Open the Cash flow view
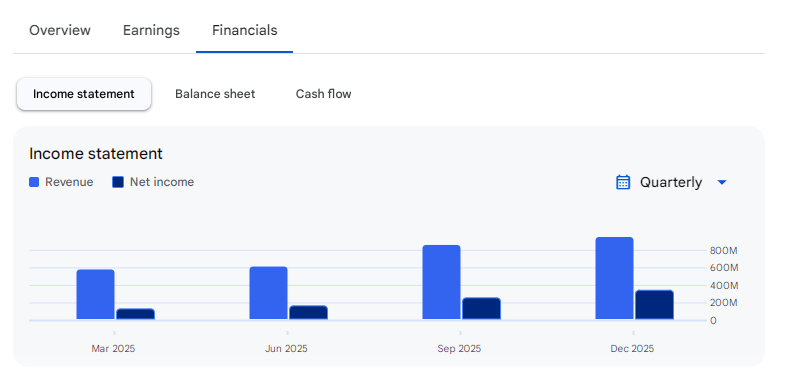Image resolution: width=787 pixels, height=382 pixels. [323, 94]
